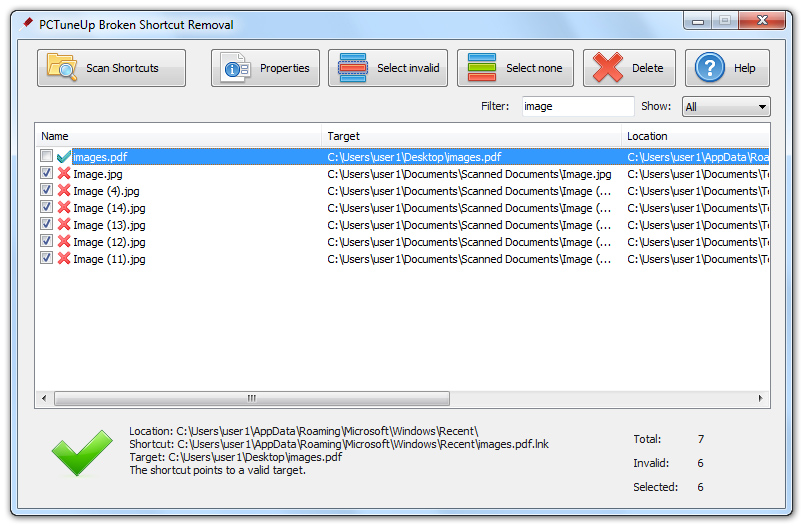Select the images.pdf file name
Image resolution: width=803 pixels, height=526 pixels.
pyautogui.click(x=100, y=157)
